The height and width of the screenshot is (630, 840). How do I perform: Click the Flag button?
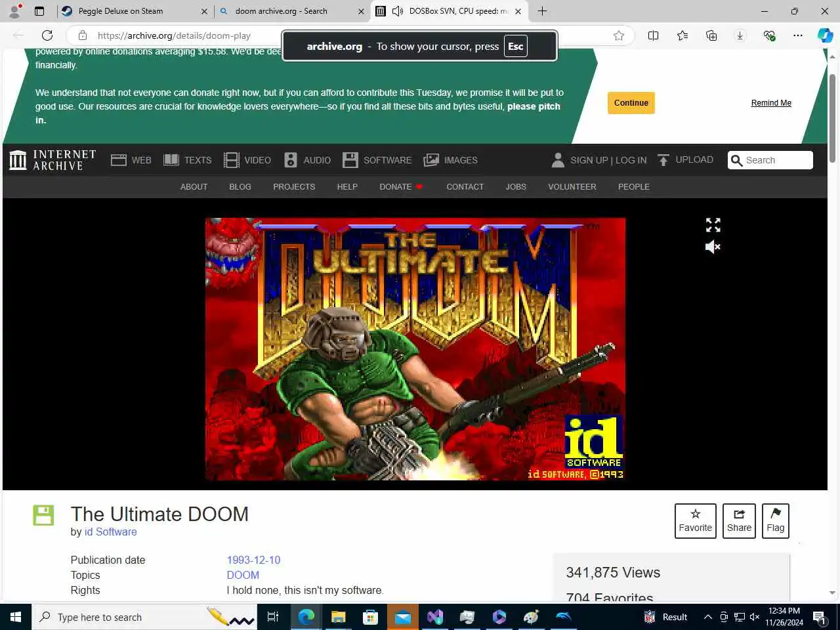point(775,521)
